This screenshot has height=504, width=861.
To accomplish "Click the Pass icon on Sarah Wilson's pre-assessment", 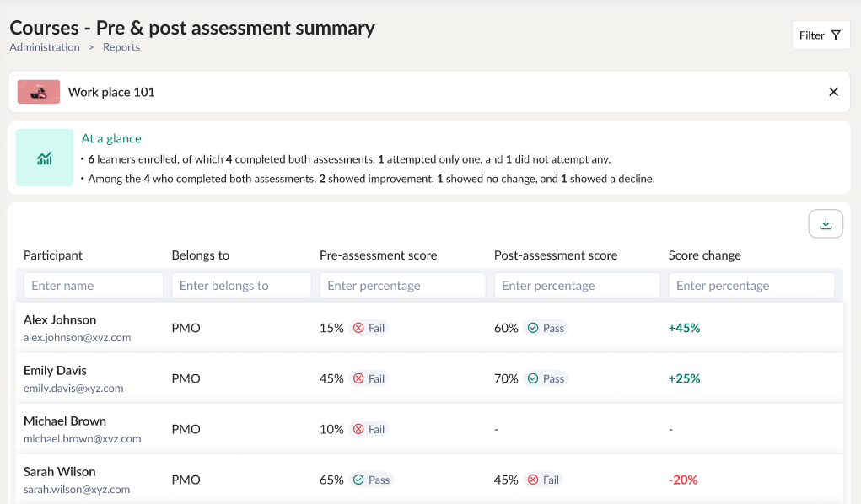I will [360, 480].
